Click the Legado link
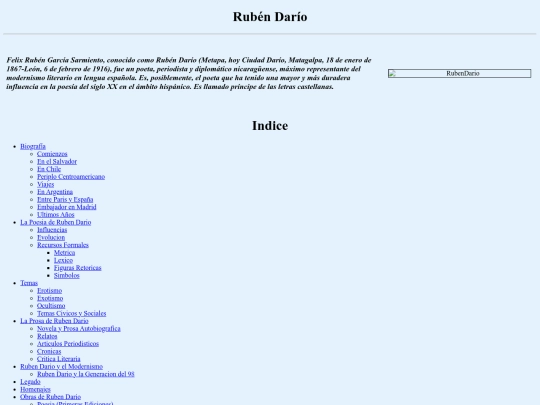Viewport: 540px width, 405px height. (x=30, y=381)
